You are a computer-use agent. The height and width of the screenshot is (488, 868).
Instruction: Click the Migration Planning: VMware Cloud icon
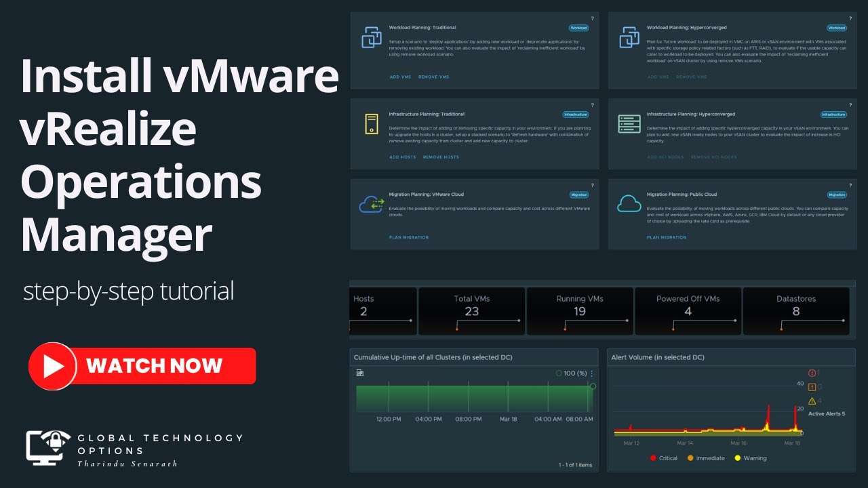(x=372, y=203)
